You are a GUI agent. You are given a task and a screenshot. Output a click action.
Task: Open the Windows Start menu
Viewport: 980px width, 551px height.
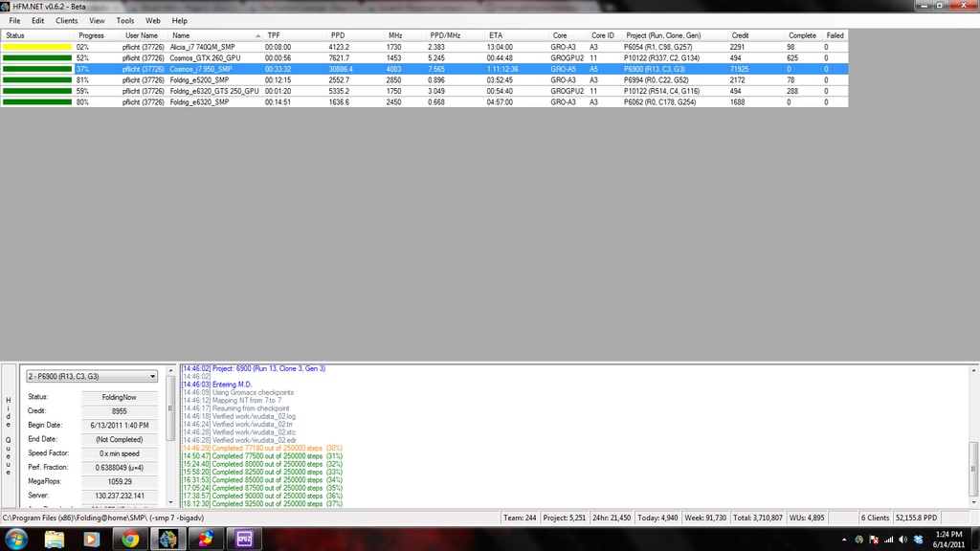[x=16, y=539]
